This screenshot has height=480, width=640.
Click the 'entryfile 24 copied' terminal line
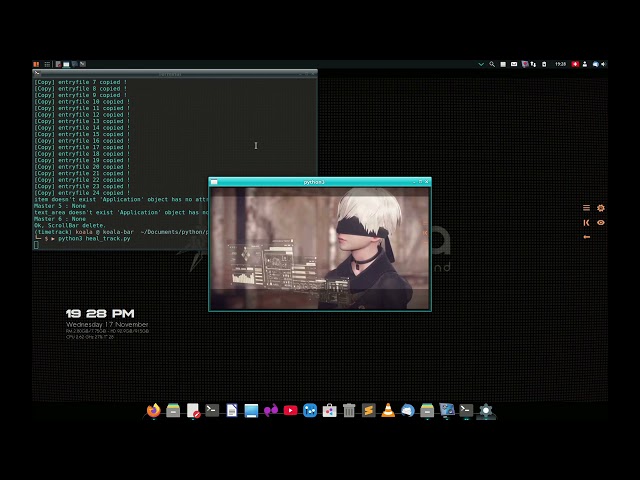[82, 193]
